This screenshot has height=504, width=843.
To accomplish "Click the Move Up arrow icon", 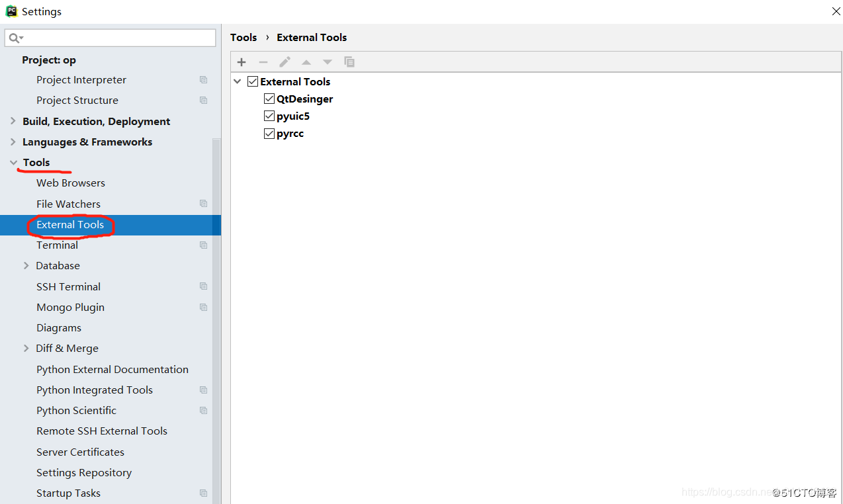I will pos(306,62).
